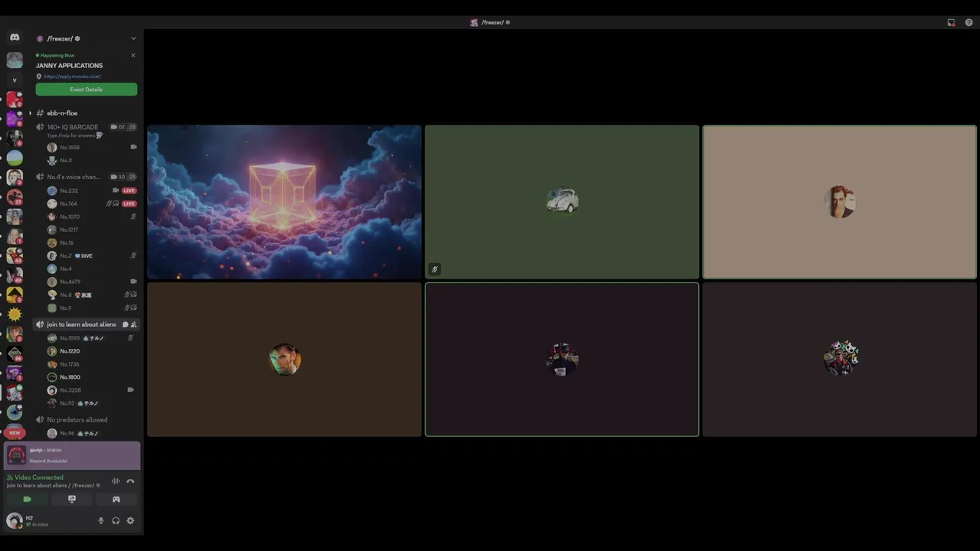Toggle camera video button
This screenshot has height=551, width=980.
[28, 499]
